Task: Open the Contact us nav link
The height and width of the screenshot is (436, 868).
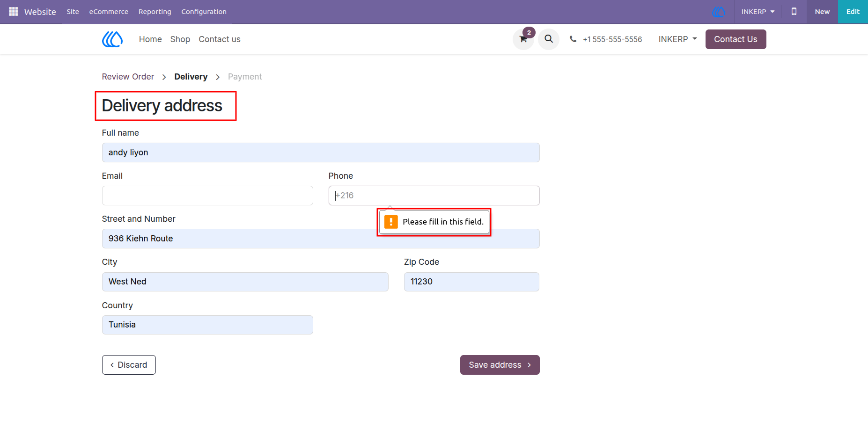Action: tap(219, 39)
